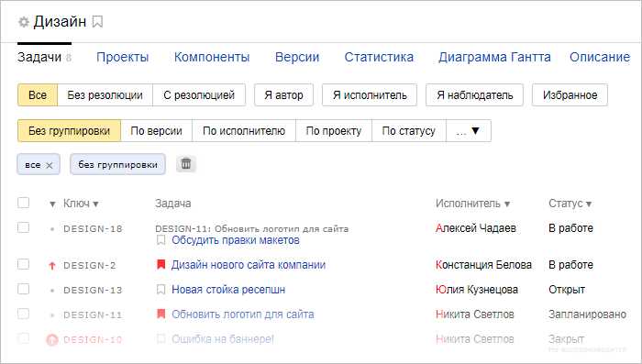Screen dimensions: 642x364
Task: Filter by С резолюцией
Action: tap(199, 95)
